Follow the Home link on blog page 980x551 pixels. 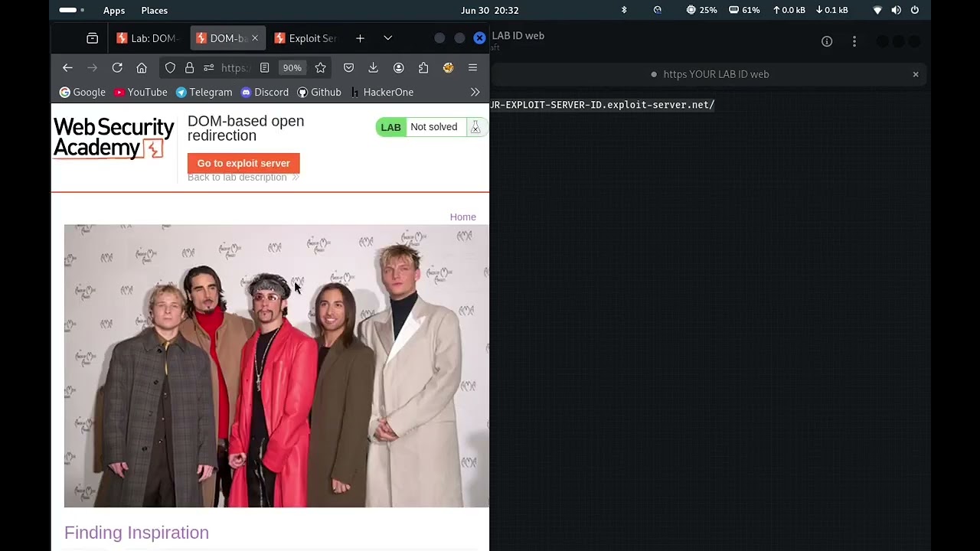(462, 217)
